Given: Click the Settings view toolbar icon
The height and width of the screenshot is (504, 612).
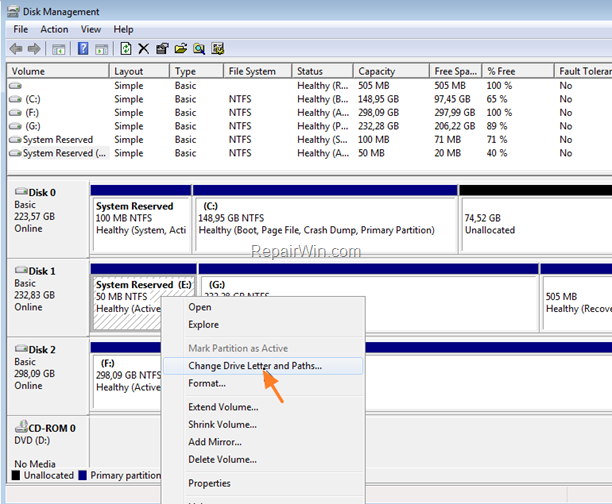Looking at the screenshot, I should [217, 49].
